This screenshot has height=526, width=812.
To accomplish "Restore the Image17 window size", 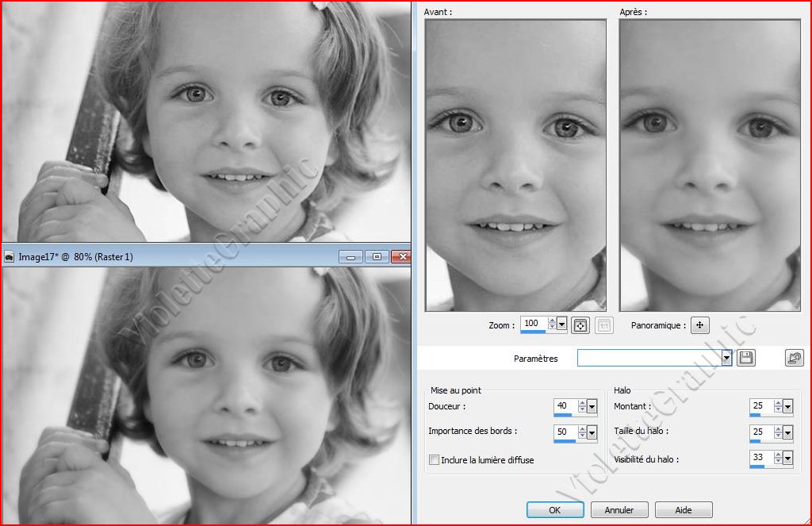I will point(377,257).
